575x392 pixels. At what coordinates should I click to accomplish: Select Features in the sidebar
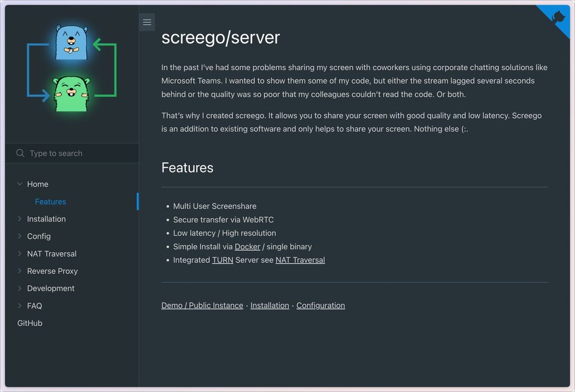pos(50,202)
